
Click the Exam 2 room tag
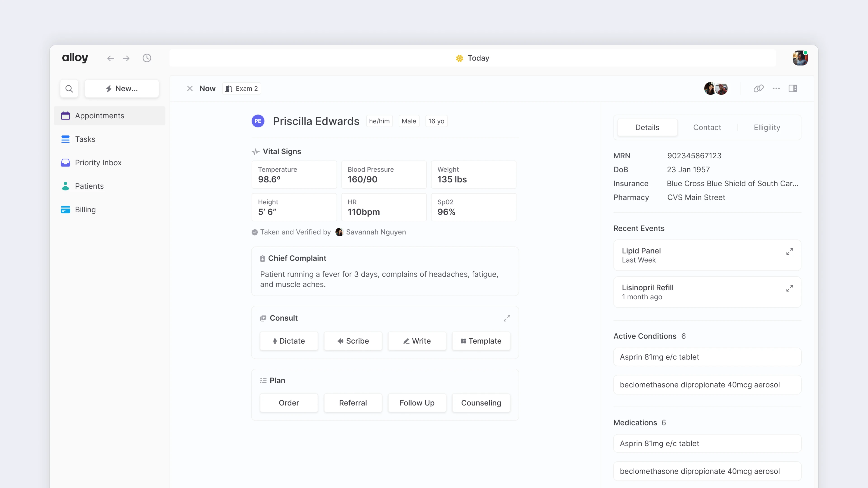[242, 89]
